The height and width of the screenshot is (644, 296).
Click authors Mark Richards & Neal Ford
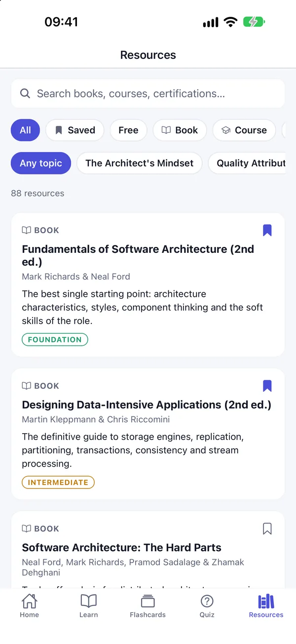tap(76, 277)
